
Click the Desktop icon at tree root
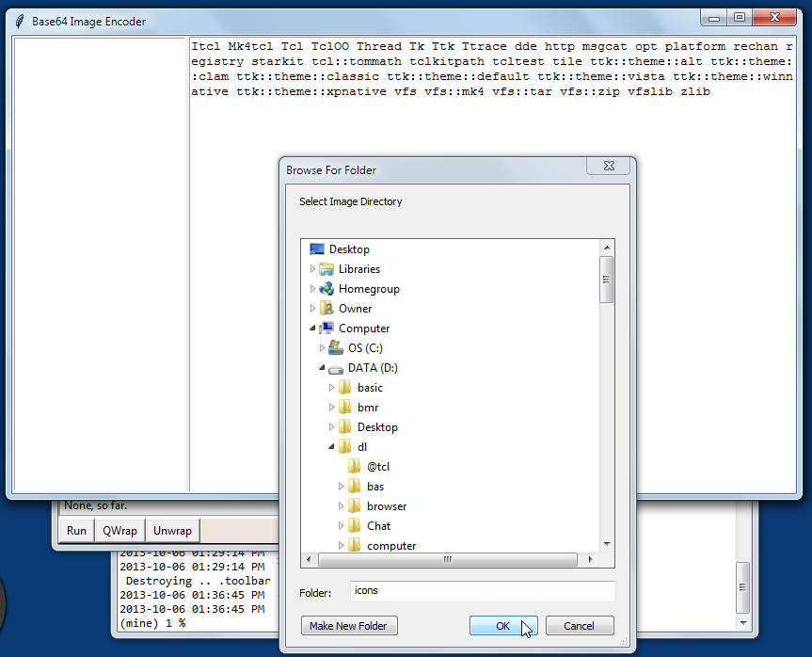click(315, 249)
